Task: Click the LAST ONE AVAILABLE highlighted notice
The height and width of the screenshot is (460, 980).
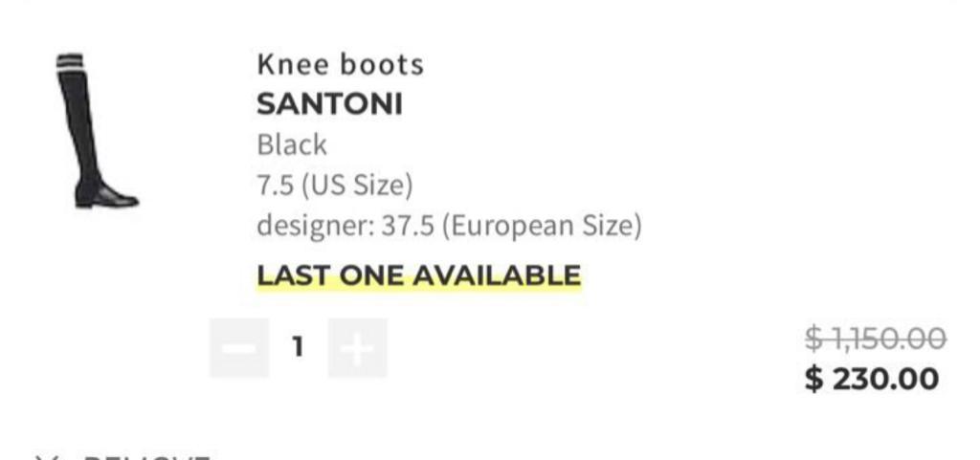Action: pyautogui.click(x=418, y=275)
